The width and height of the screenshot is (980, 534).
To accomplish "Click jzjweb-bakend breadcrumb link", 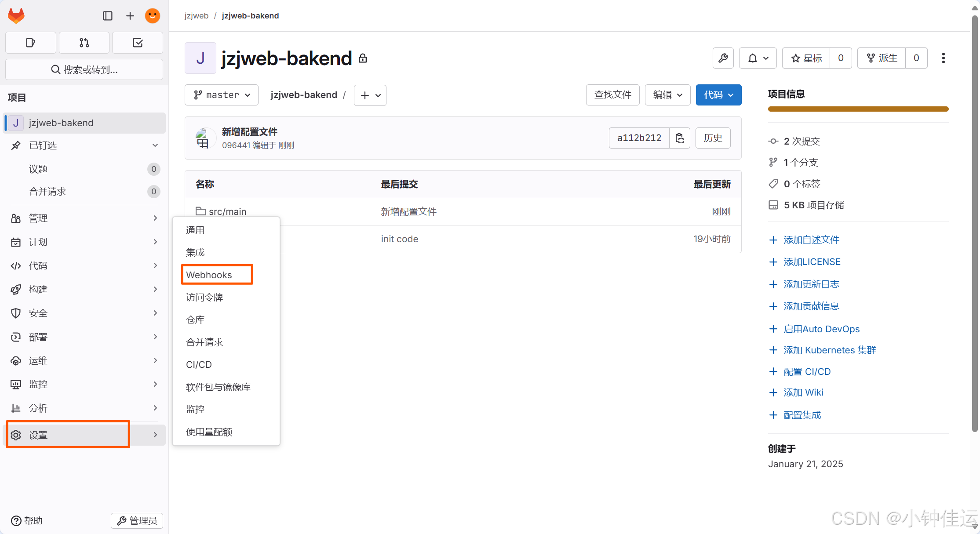I will click(x=250, y=16).
